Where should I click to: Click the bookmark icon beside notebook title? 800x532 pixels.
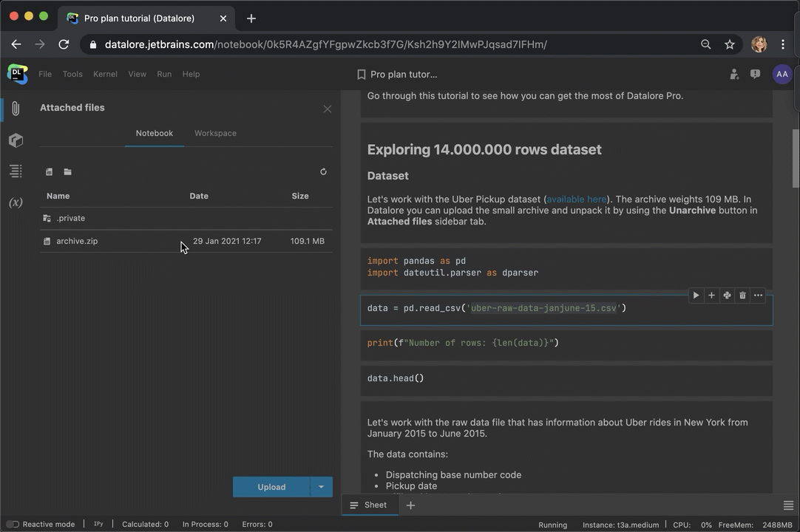[x=362, y=75]
